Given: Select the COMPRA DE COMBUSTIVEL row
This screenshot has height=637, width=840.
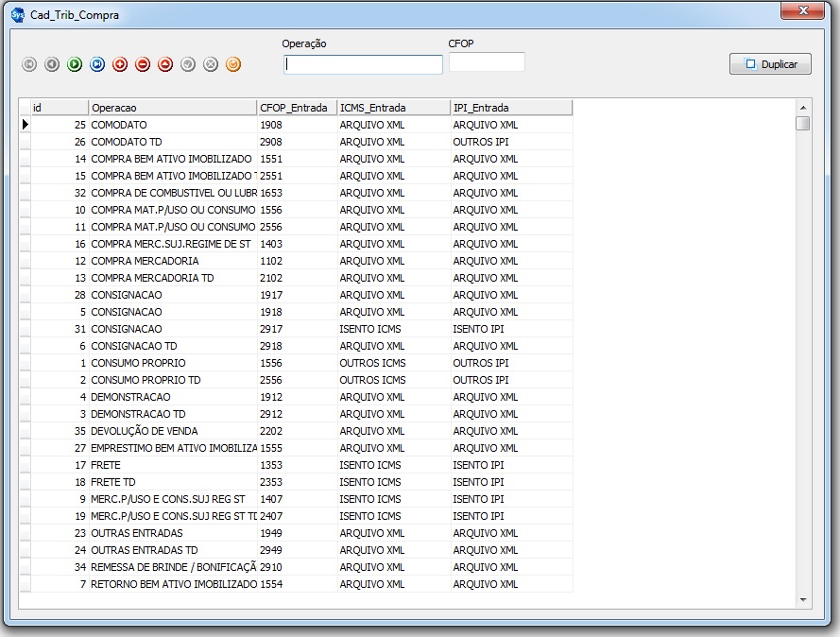Looking at the screenshot, I should pyautogui.click(x=174, y=193).
